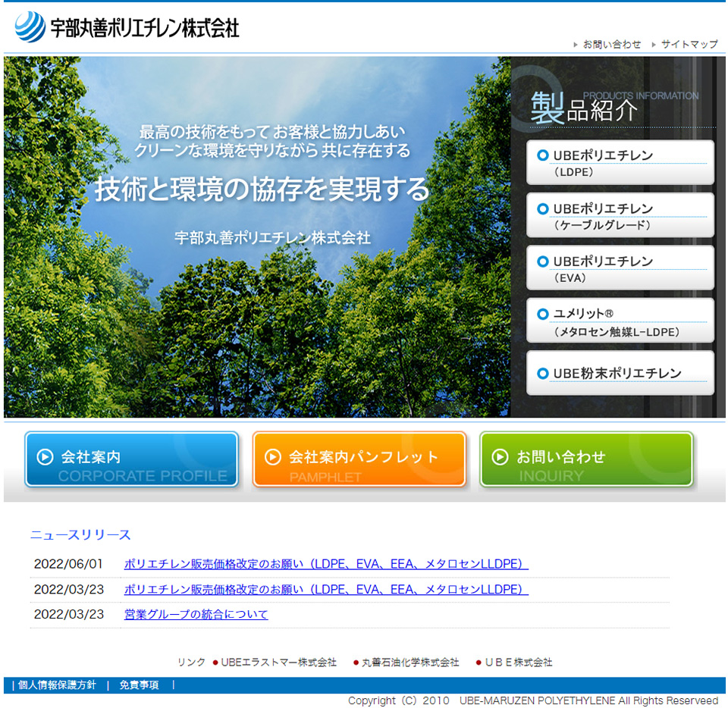The height and width of the screenshot is (708, 728).
Task: Open the green お問い合わせ Inquiry button
Action: pyautogui.click(x=586, y=459)
